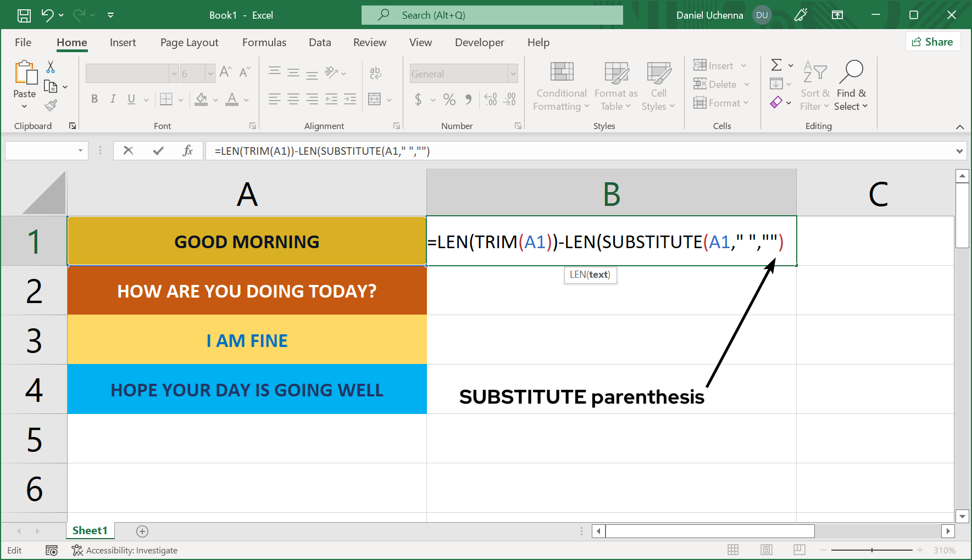Screen dimensions: 972x560
Task: Open the Font settings dialog launcher
Action: pyautogui.click(x=253, y=126)
